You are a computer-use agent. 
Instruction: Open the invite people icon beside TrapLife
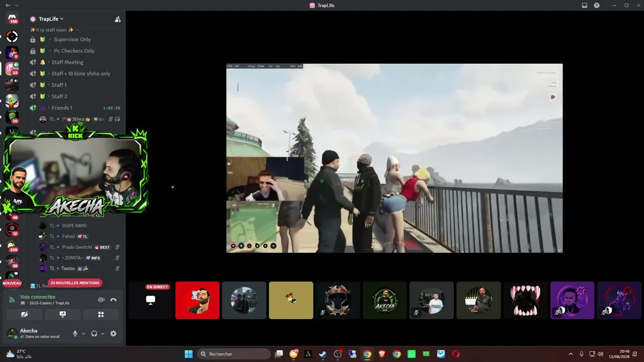[118, 19]
